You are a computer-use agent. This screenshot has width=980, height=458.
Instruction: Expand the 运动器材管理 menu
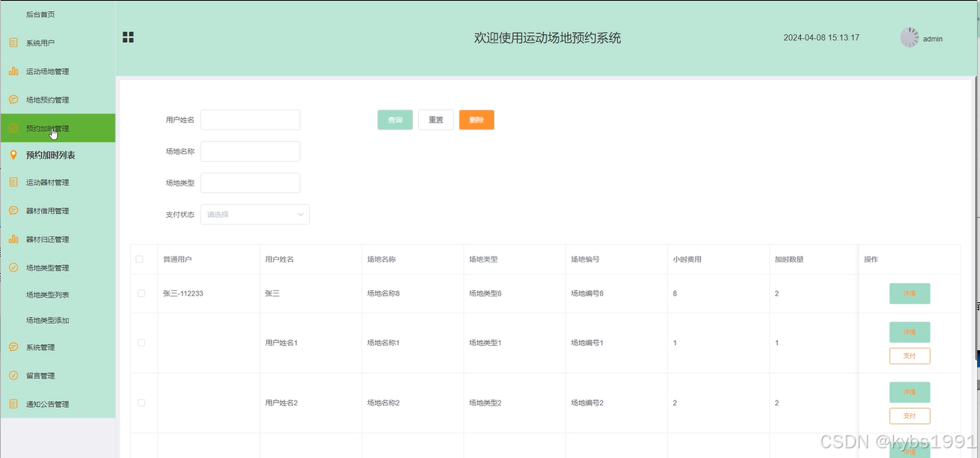pos(58,182)
